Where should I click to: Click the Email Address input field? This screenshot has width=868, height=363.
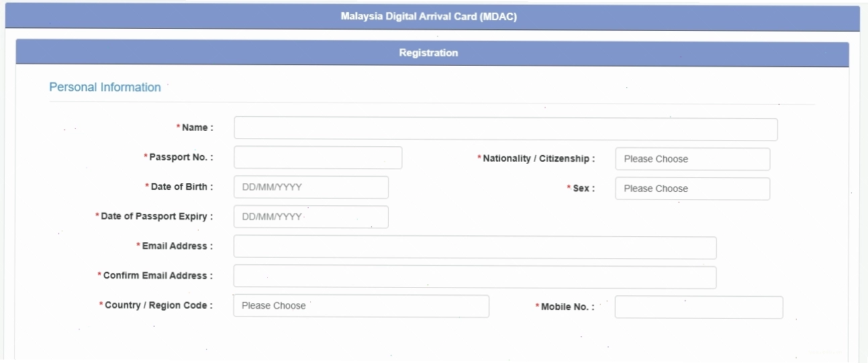(x=475, y=247)
